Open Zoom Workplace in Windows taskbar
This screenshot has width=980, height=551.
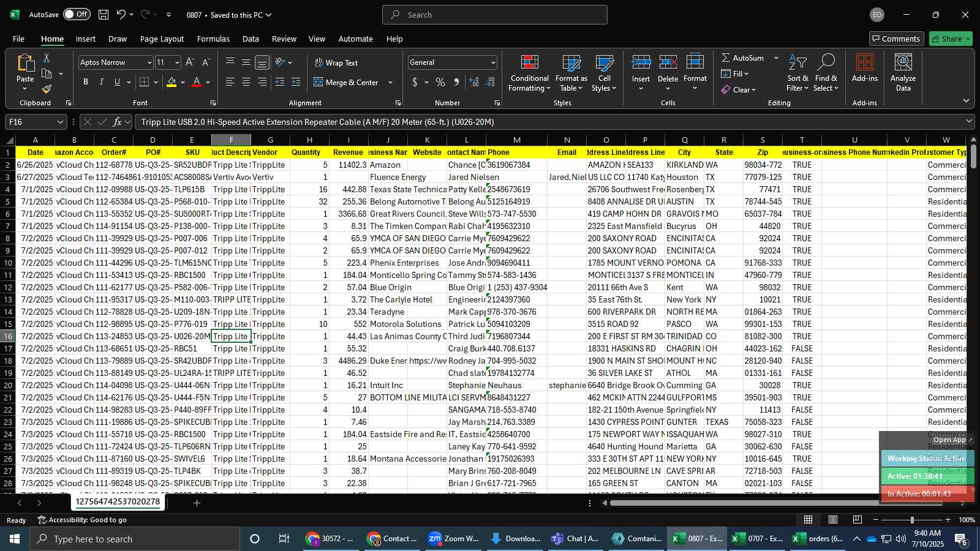(x=453, y=539)
